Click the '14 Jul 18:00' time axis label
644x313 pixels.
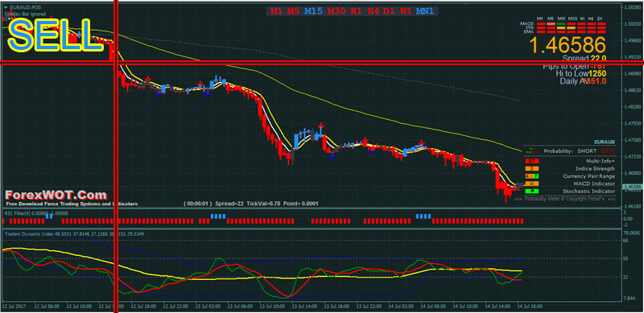[x=530, y=307]
